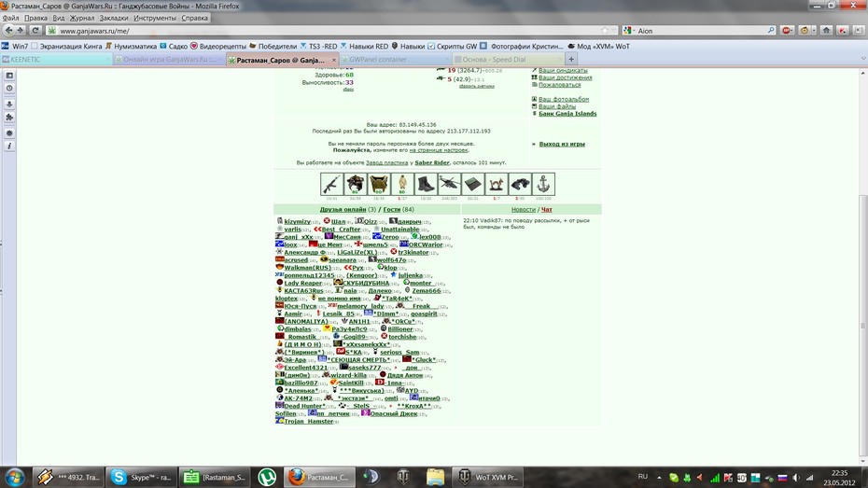Click the Firefox home button
The image size is (868, 488).
pos(827,31)
